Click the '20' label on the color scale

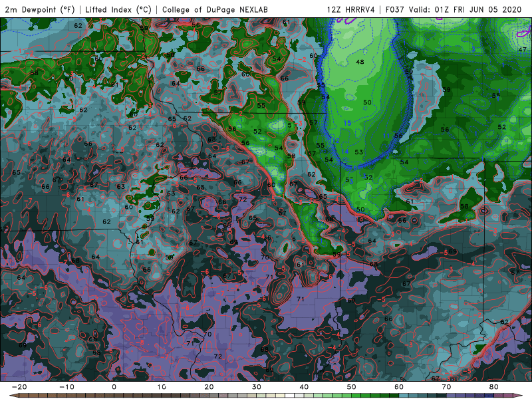(x=209, y=387)
